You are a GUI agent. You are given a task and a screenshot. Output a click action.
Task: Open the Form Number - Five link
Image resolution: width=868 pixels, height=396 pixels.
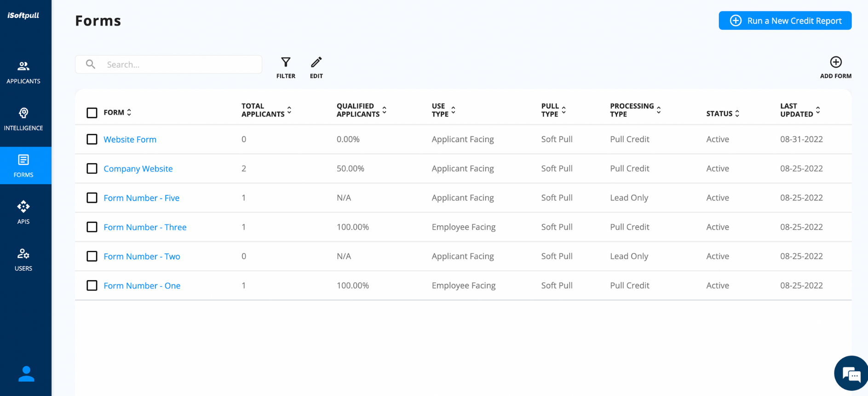[141, 198]
